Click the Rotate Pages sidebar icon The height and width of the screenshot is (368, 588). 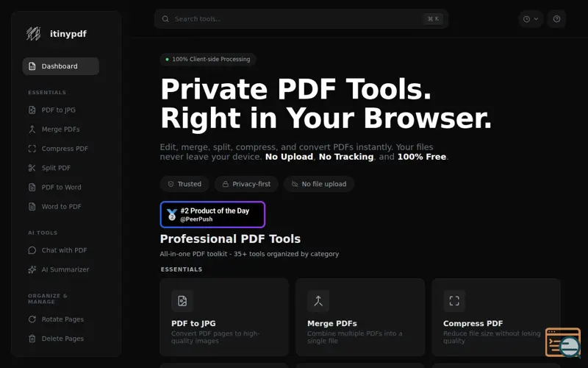[32, 319]
